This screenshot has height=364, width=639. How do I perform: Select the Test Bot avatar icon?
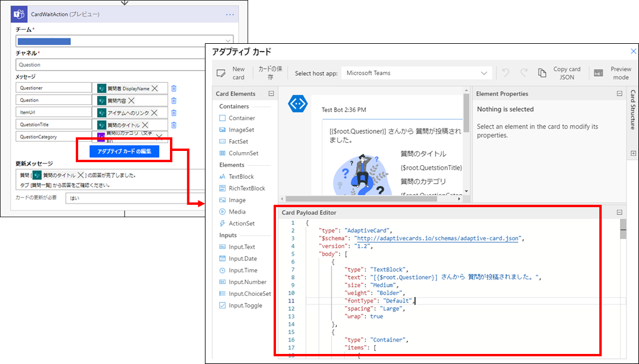coord(298,104)
